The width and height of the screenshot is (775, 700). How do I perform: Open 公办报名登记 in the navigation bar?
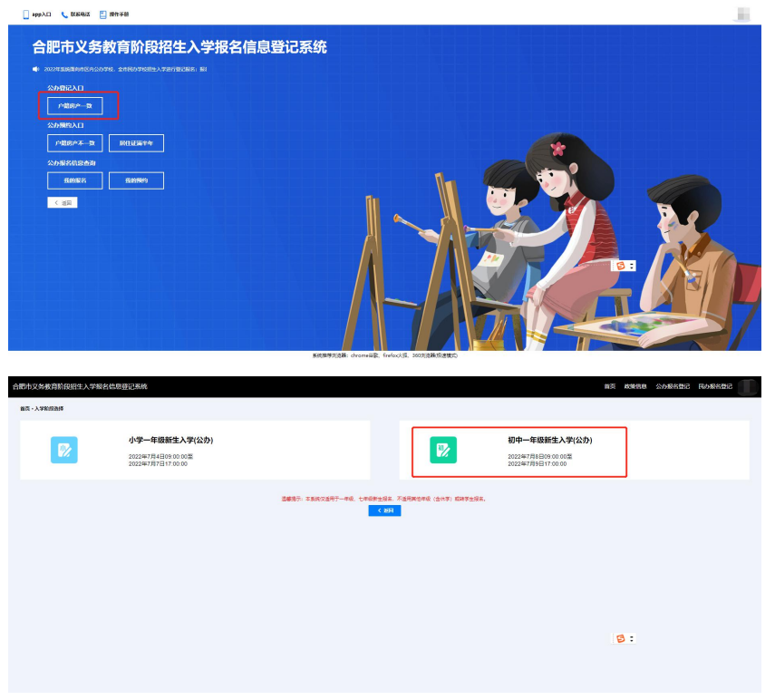673,387
